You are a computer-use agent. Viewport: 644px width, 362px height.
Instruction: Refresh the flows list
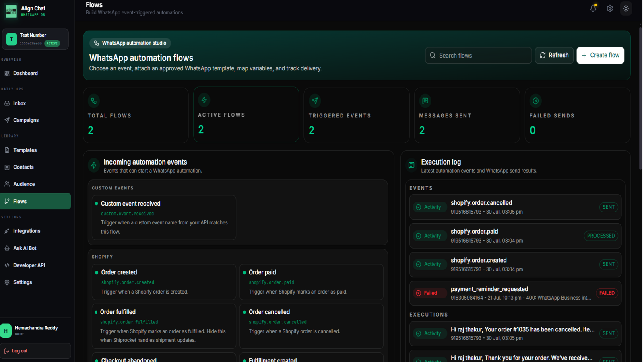pyautogui.click(x=554, y=56)
